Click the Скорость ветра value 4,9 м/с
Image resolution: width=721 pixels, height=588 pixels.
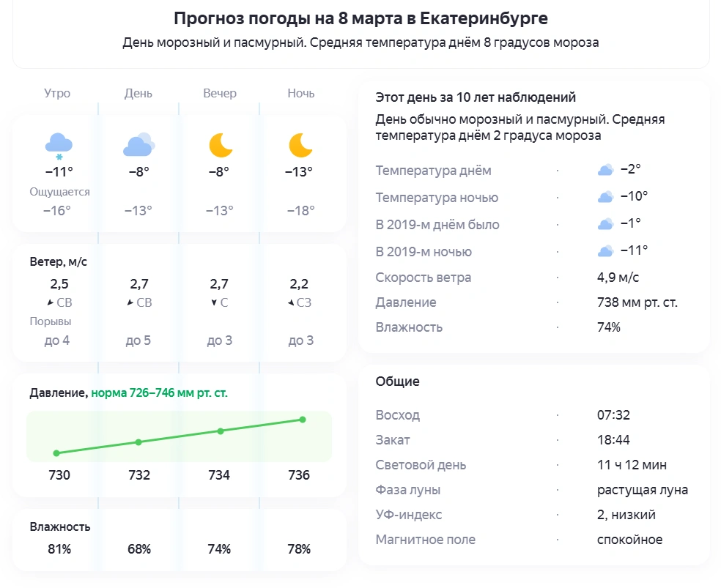(x=618, y=278)
